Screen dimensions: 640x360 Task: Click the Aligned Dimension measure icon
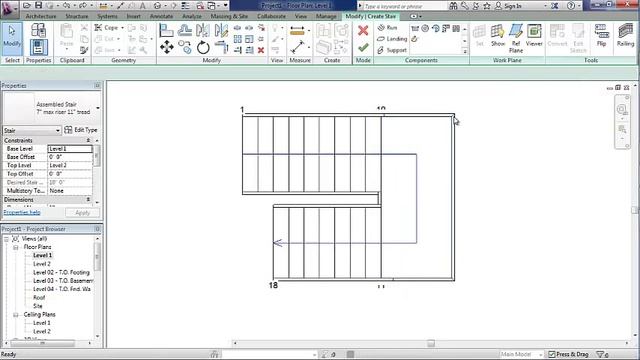(x=297, y=31)
